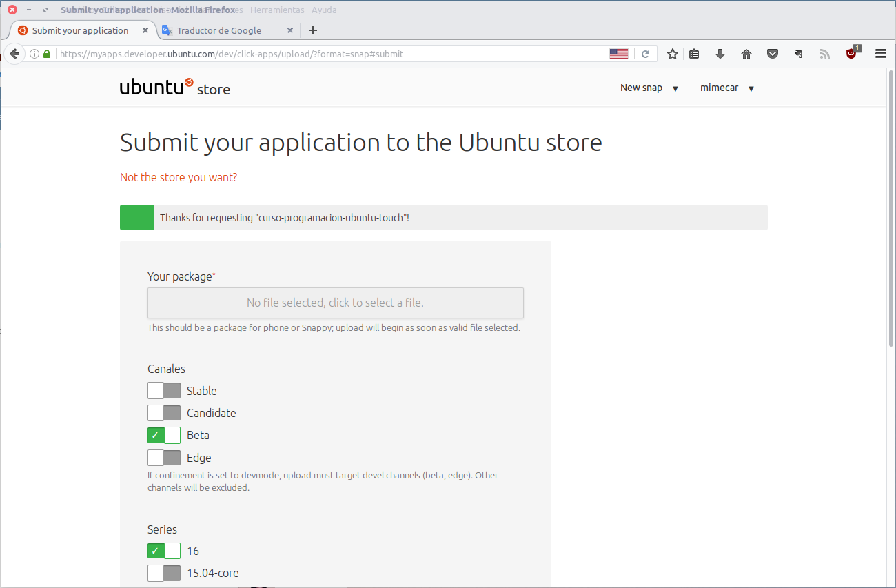
Task: Reload the page with the refresh icon
Action: tap(646, 54)
